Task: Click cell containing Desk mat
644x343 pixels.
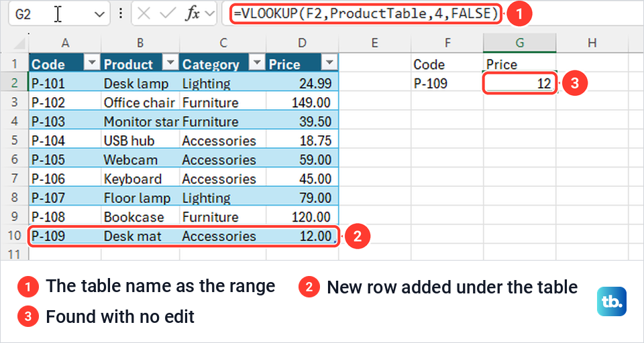Action: point(140,236)
